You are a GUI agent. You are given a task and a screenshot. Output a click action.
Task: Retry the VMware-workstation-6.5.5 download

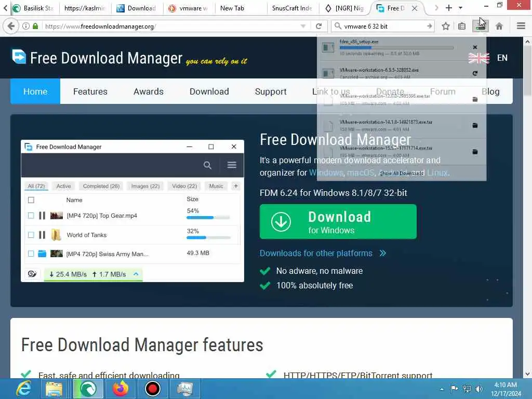pyautogui.click(x=475, y=73)
